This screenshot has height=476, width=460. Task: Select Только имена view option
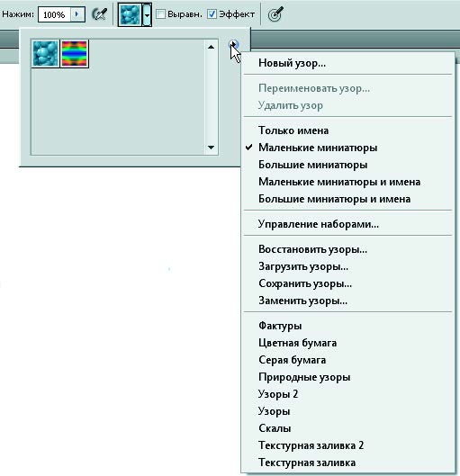pos(348,130)
